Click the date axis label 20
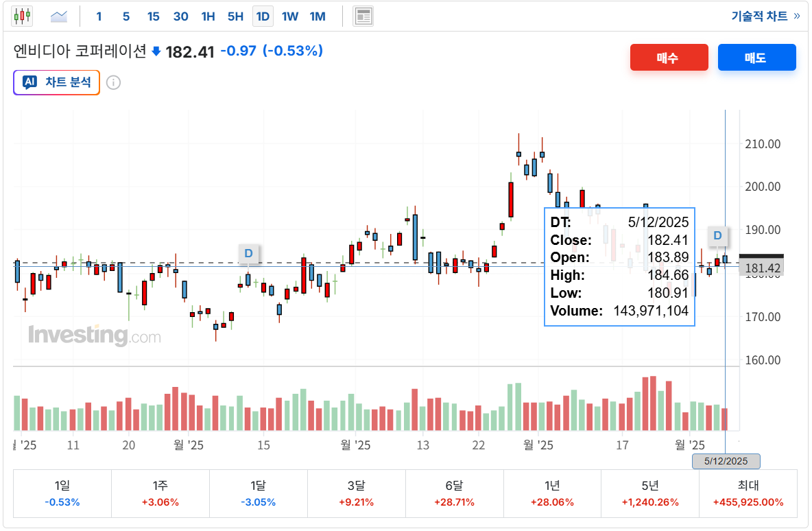This screenshot has width=812, height=531. click(128, 445)
